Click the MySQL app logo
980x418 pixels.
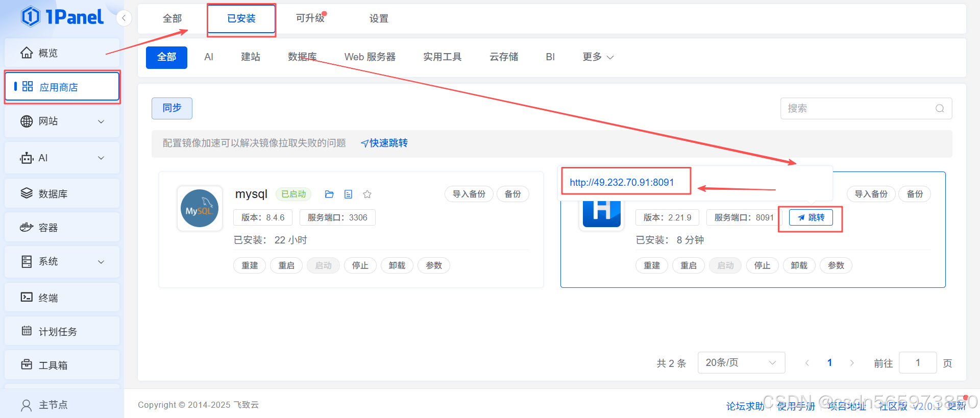(x=200, y=208)
